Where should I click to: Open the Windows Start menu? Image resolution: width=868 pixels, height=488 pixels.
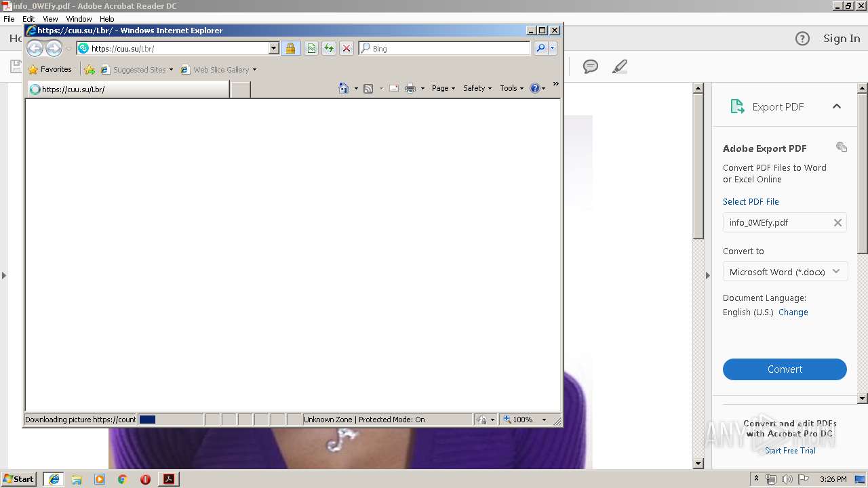tap(18, 479)
